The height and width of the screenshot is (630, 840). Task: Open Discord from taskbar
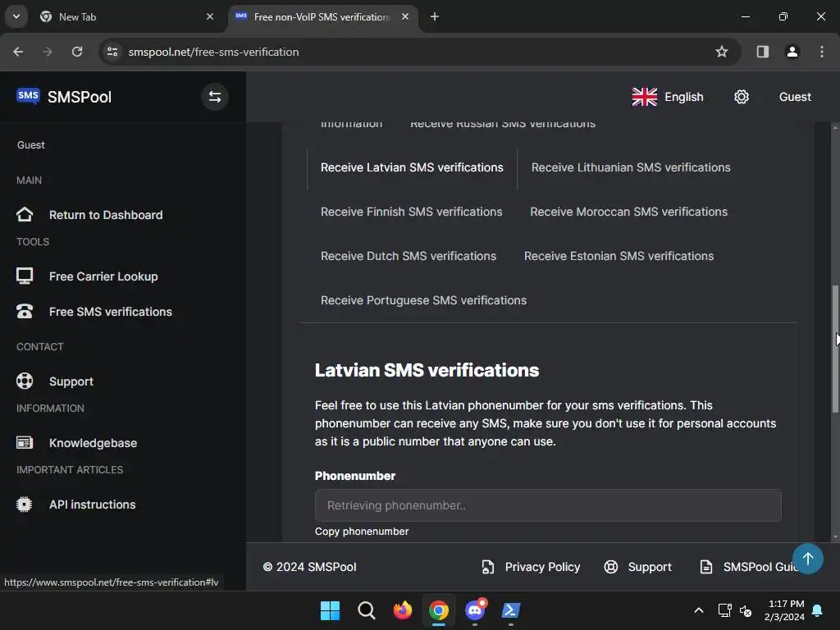[x=475, y=610]
